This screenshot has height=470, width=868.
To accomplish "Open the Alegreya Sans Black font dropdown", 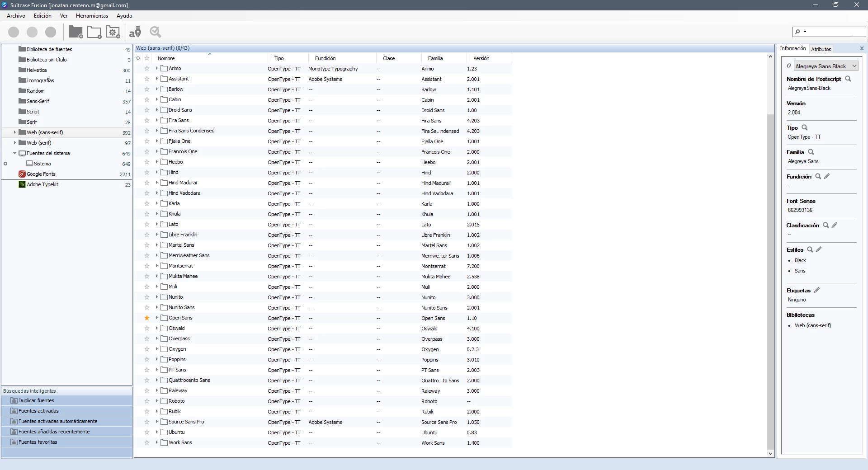I will (826, 66).
